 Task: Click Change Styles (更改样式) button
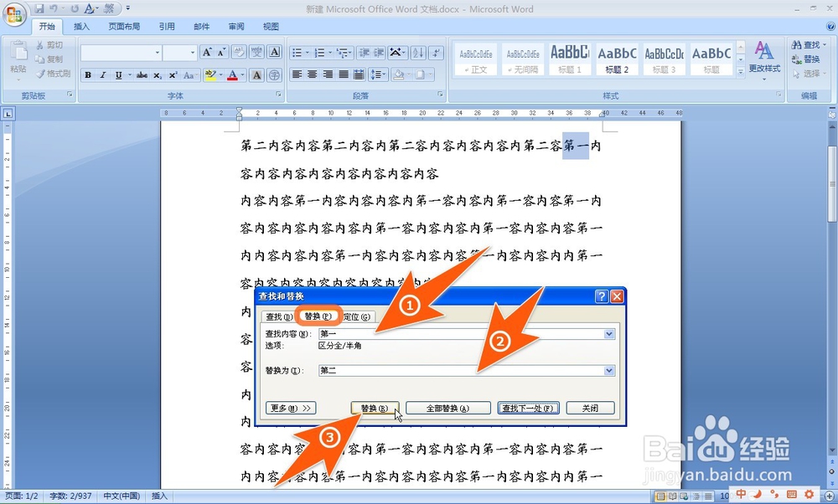click(x=764, y=61)
